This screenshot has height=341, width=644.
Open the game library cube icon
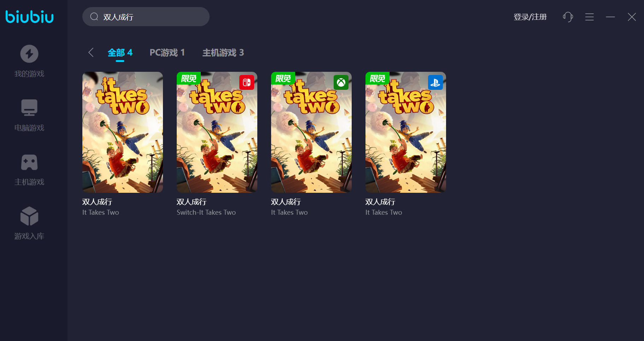pyautogui.click(x=29, y=216)
